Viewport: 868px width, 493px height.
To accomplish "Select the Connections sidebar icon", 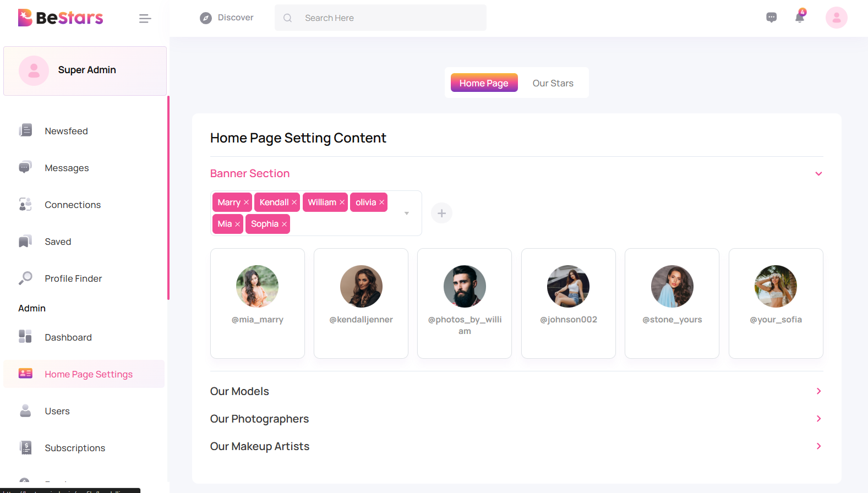I will (x=25, y=204).
